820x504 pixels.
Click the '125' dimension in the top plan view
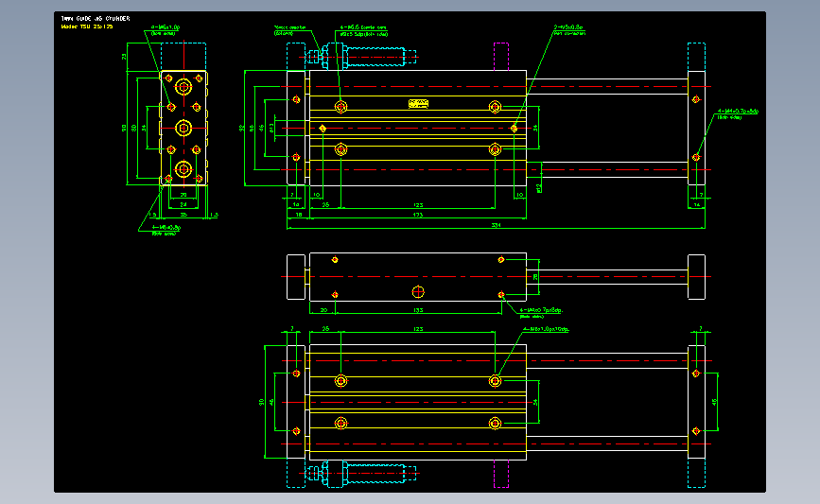418,205
